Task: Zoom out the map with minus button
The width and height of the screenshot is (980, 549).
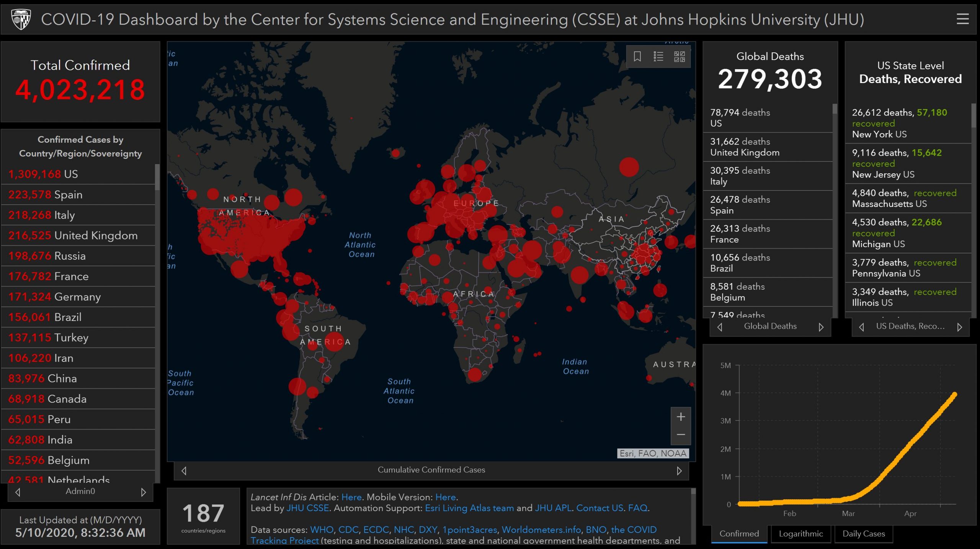Action: tap(681, 435)
